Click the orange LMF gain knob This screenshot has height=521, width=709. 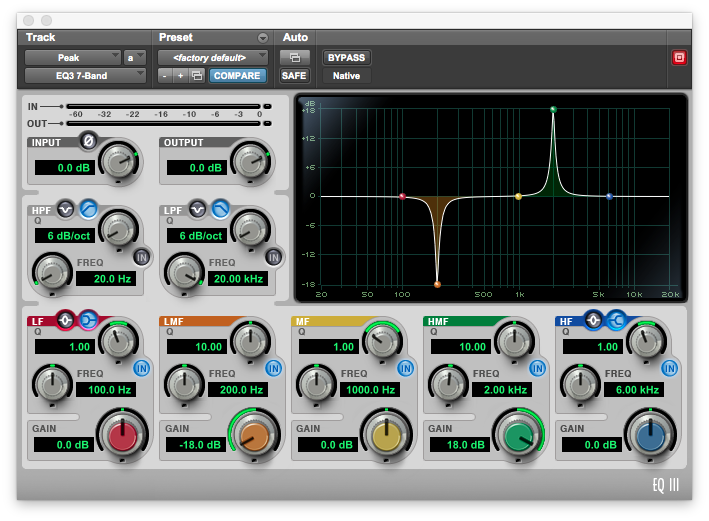(x=254, y=436)
